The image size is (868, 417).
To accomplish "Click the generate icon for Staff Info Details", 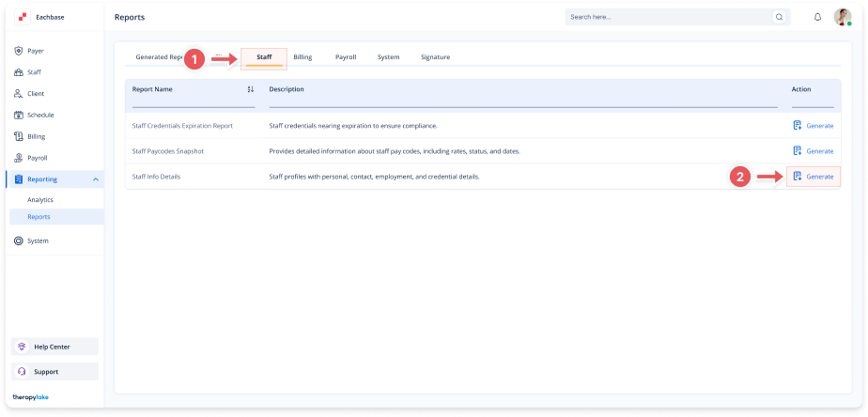I will [798, 177].
